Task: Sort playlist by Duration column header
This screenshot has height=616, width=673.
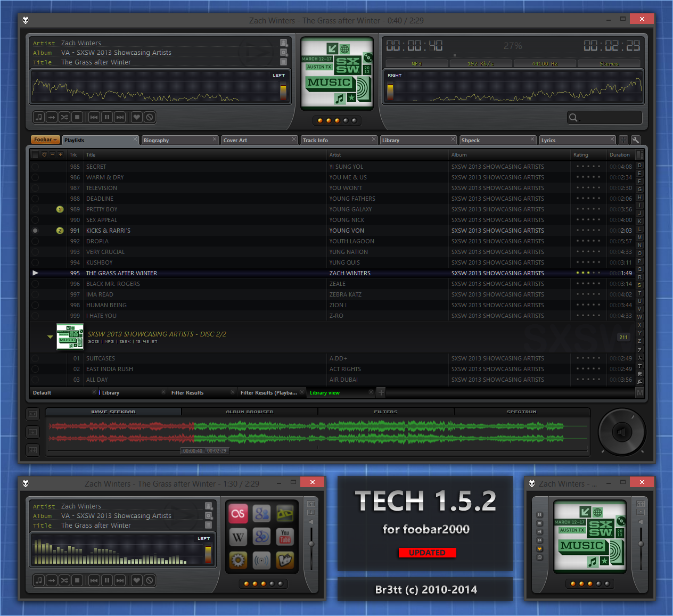Action: pos(620,155)
